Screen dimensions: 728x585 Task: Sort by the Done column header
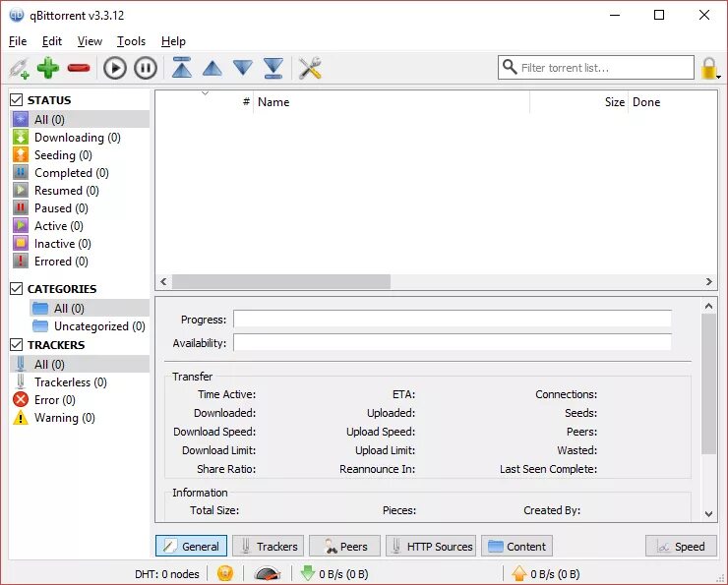pyautogui.click(x=672, y=102)
